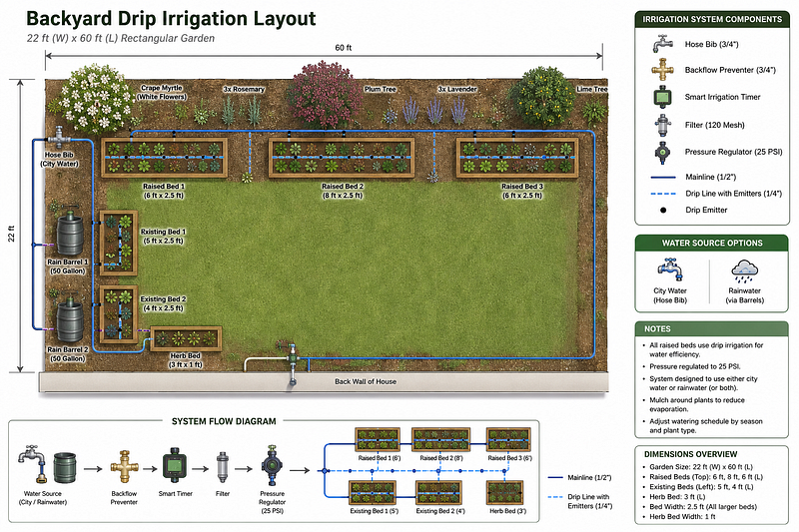Image resolution: width=799 pixels, height=532 pixels.
Task: Click the black Drip Emitter dot in legend
Action: (x=663, y=210)
